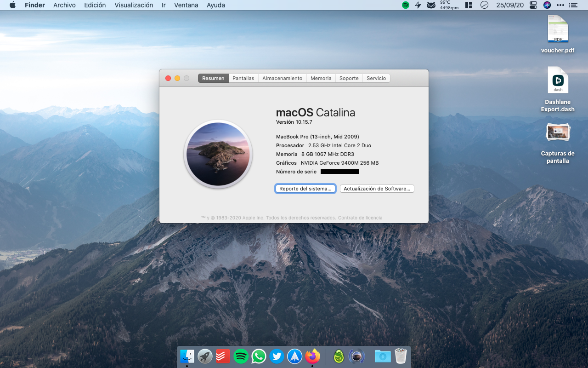Open the Finder menu

[x=34, y=5]
